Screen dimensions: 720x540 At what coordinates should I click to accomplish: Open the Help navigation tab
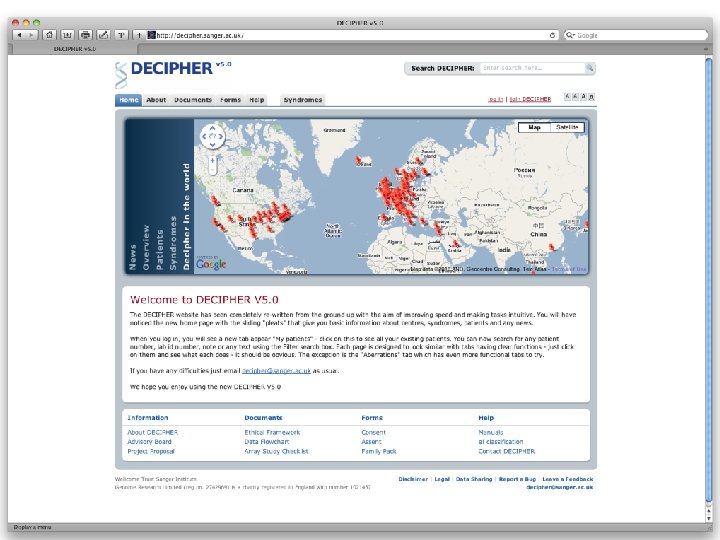click(257, 100)
